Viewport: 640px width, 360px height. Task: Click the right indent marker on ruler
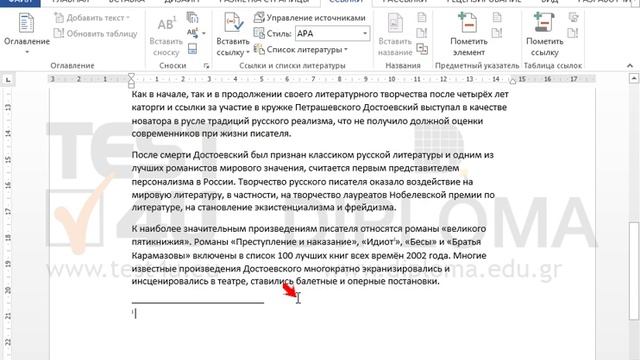click(513, 81)
